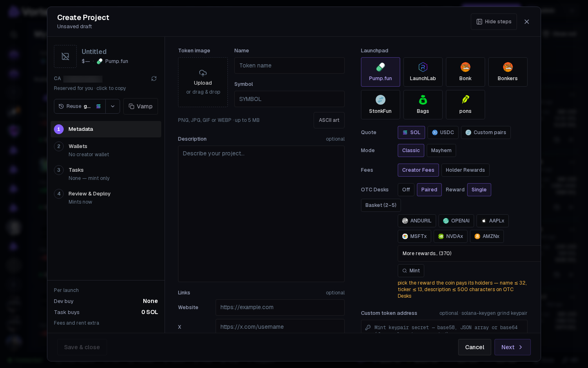Select Single reward option
This screenshot has height=368, width=588.
(479, 190)
